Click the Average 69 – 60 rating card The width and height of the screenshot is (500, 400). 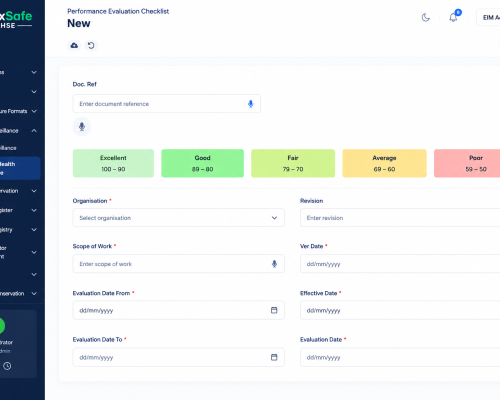(384, 163)
